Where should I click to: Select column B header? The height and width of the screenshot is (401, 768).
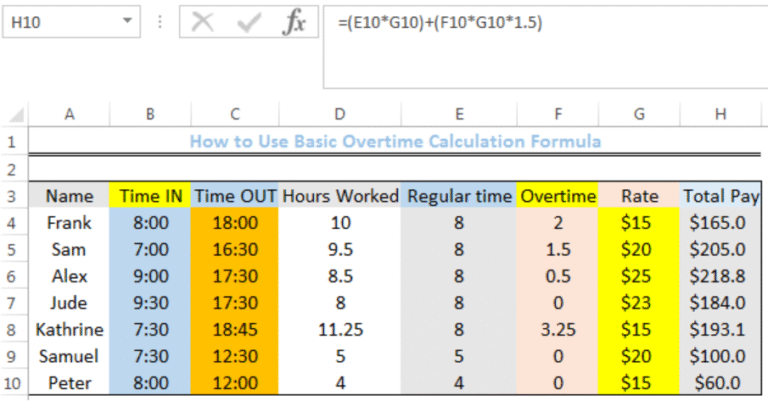pyautogui.click(x=150, y=114)
